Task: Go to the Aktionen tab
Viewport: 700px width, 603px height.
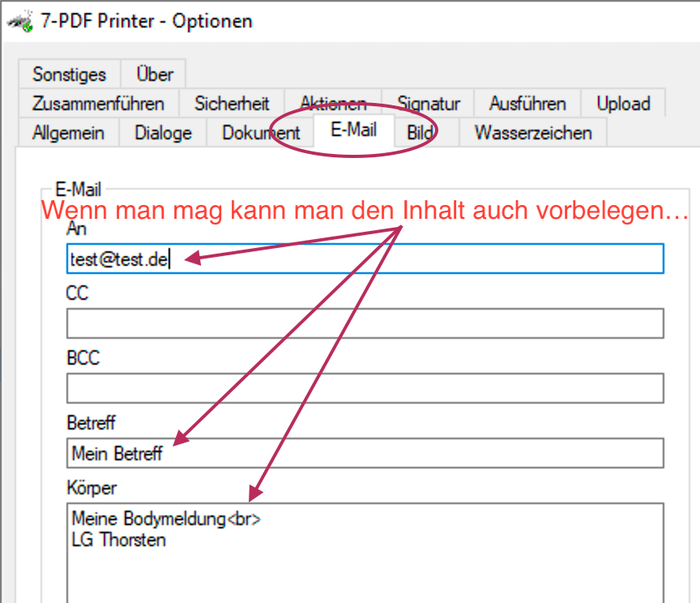Action: point(333,104)
